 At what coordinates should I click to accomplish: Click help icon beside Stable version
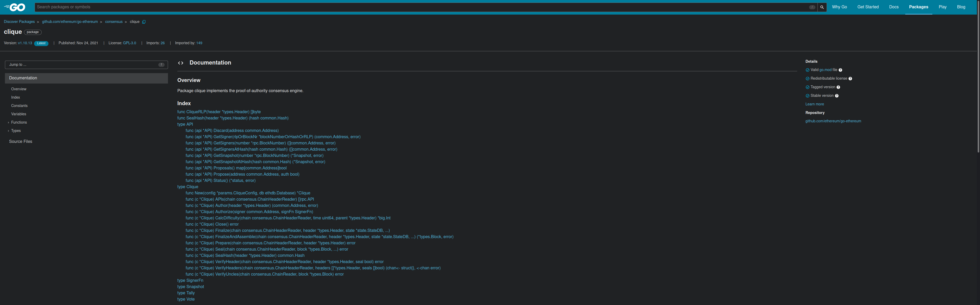click(837, 96)
